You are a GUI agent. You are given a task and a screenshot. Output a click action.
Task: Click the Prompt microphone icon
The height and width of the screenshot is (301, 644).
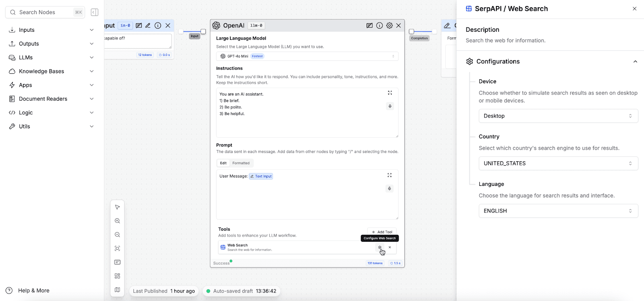coord(390,189)
